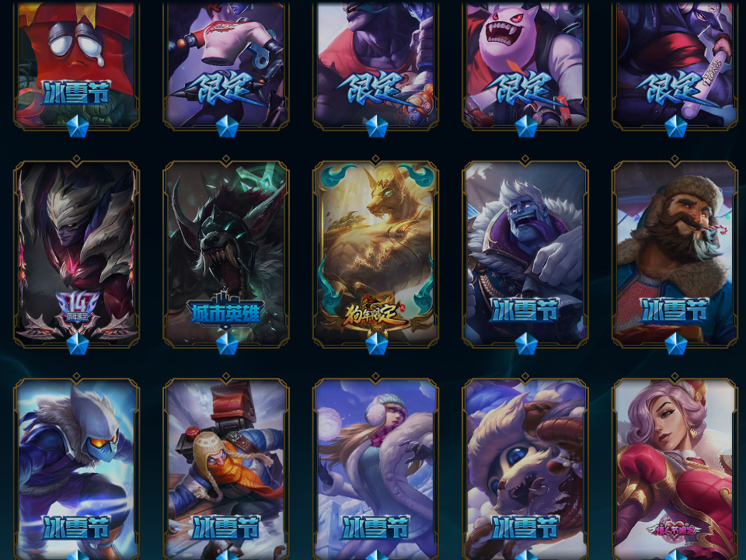Open the orange-bearded yellow beanie skin card

tap(226, 469)
